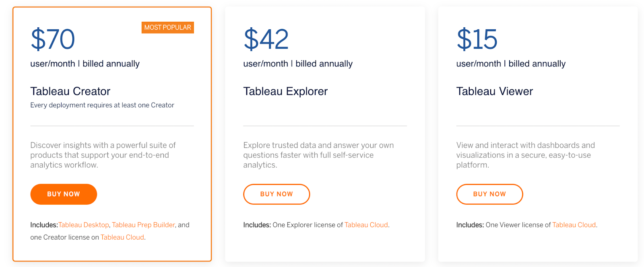Screen dimensions: 644x267
Task: Click the 'Every deployment requires' note
Action: point(102,105)
